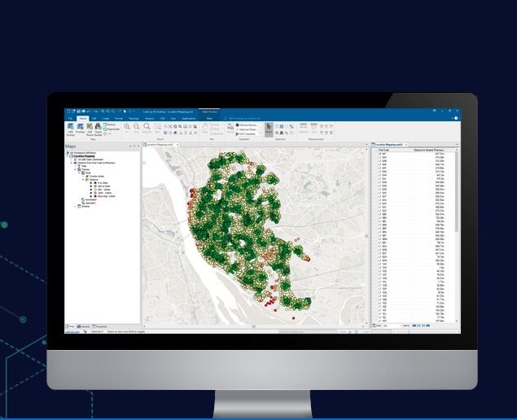Activate the Select tool in the ribbon
Image resolution: width=517 pixels, height=420 pixels.
pyautogui.click(x=269, y=128)
